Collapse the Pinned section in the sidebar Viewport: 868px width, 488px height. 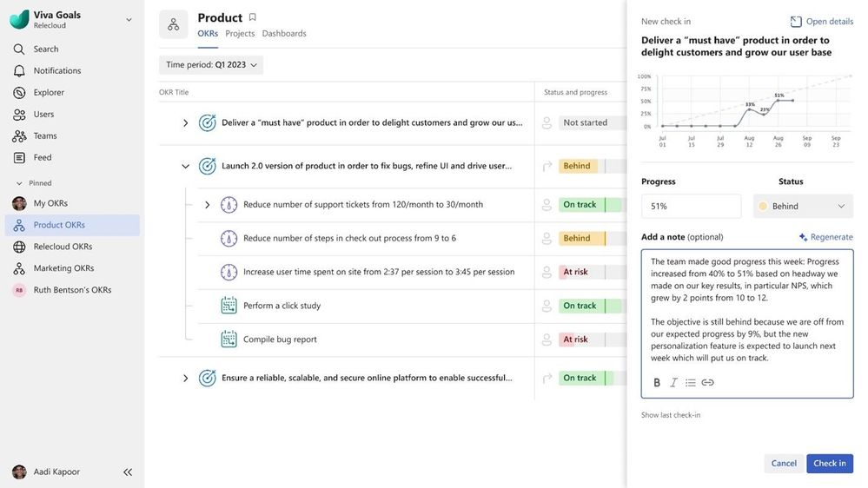click(19, 183)
